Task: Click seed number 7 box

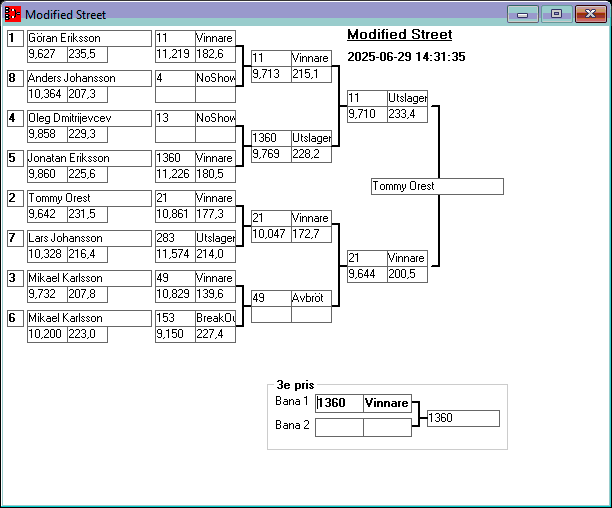Action: coord(15,238)
